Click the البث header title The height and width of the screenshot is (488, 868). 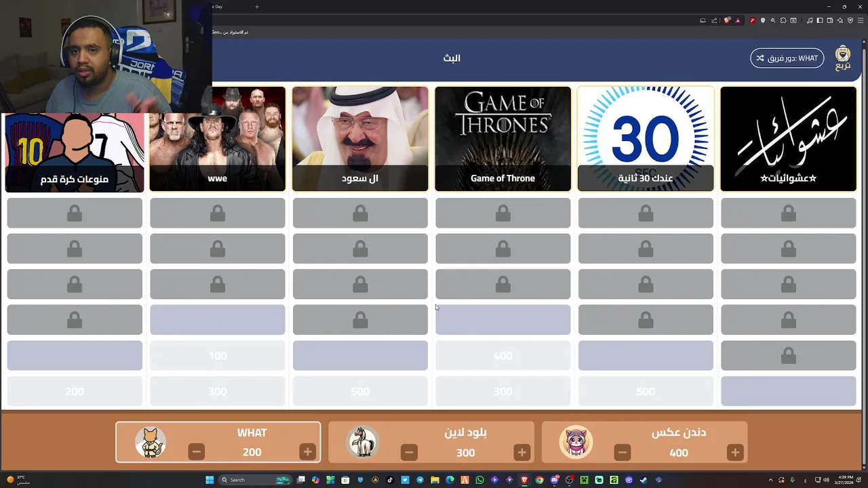point(452,58)
